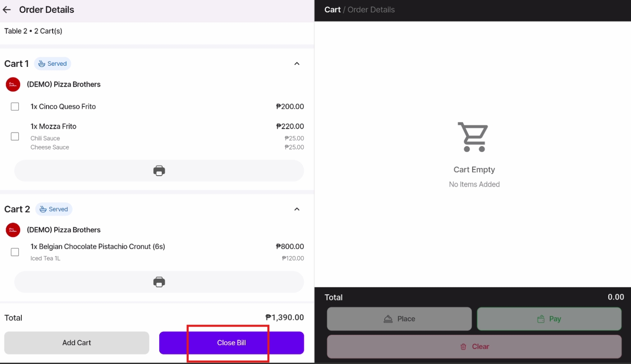Click the green Pay button
Screen dimensions: 631x364
point(549,319)
